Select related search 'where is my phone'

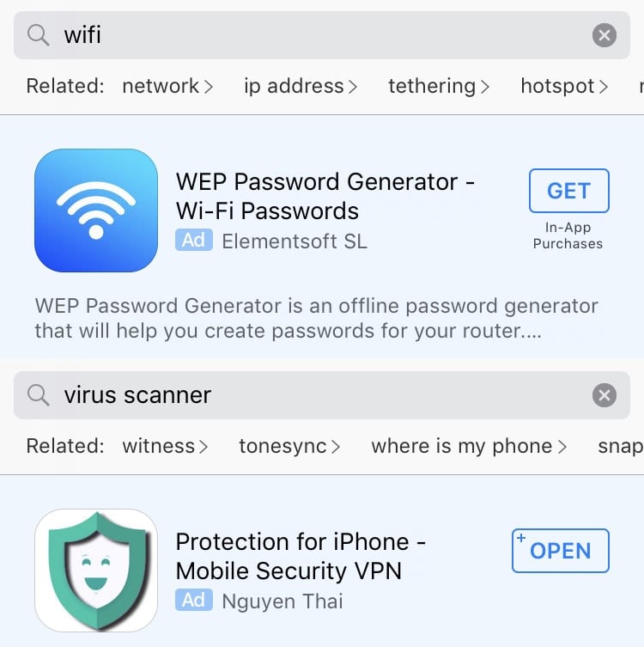click(469, 446)
